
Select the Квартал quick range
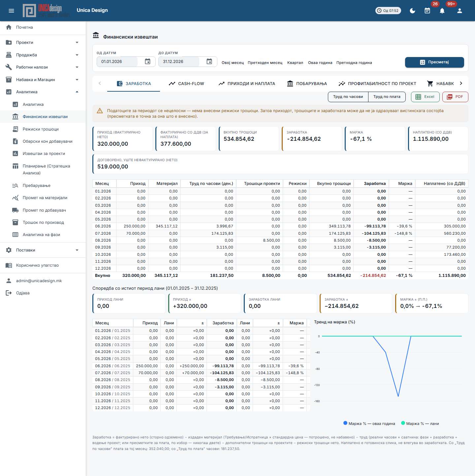point(295,63)
